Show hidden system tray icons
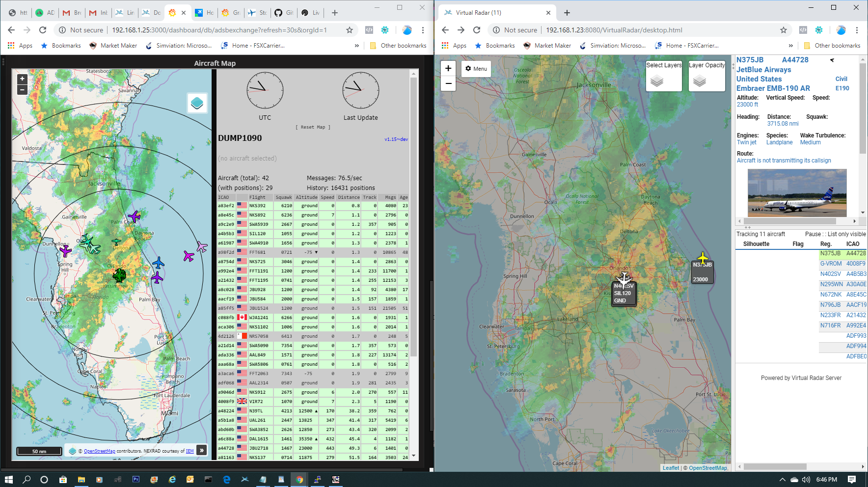Image resolution: width=868 pixels, height=487 pixels. click(x=782, y=480)
